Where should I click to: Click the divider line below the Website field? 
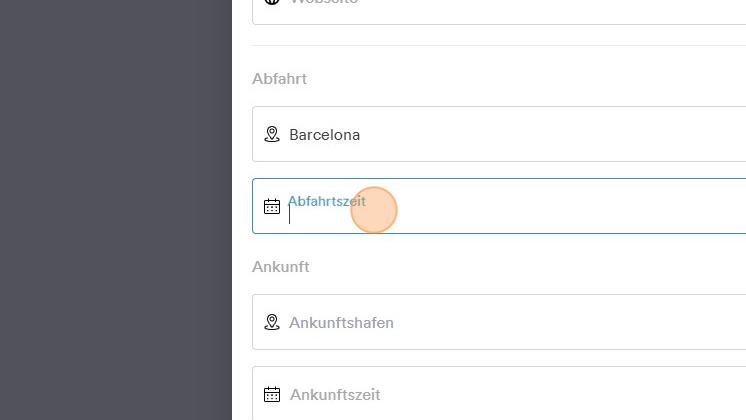tap(499, 46)
